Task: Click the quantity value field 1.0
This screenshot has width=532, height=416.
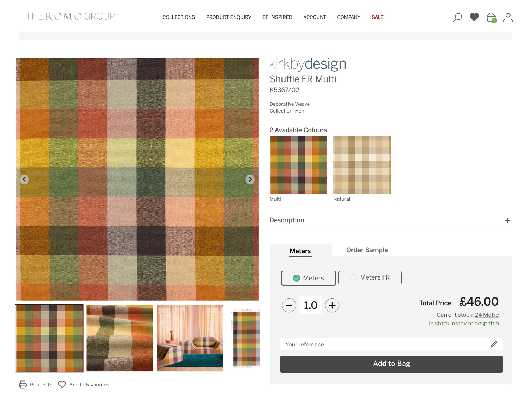Action: coord(311,305)
